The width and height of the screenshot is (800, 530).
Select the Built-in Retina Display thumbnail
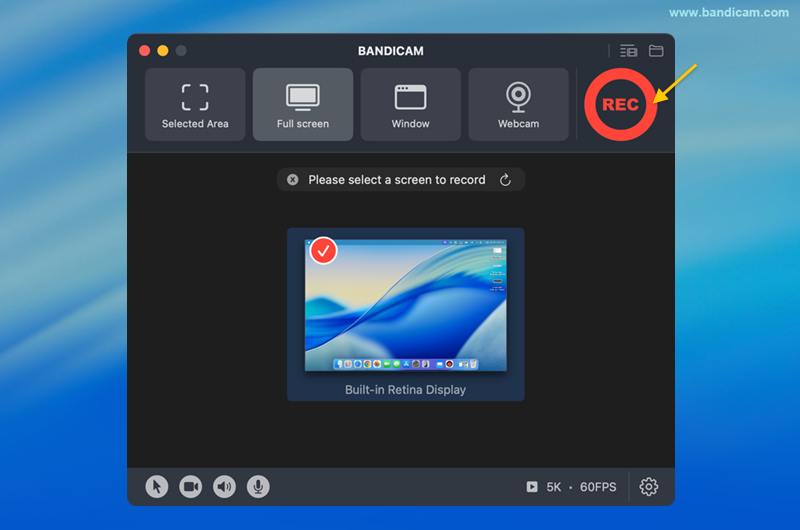pyautogui.click(x=405, y=306)
